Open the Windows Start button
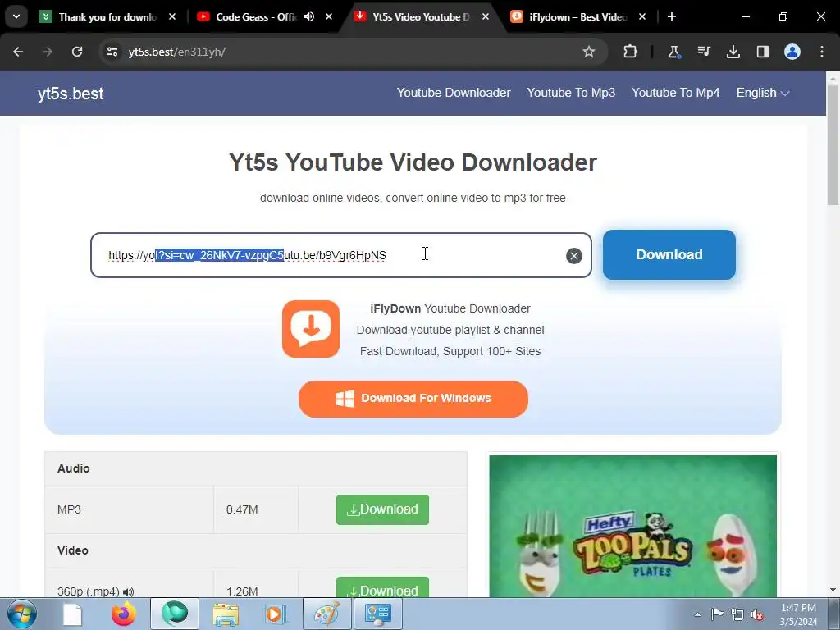The width and height of the screenshot is (840, 630). click(x=22, y=614)
